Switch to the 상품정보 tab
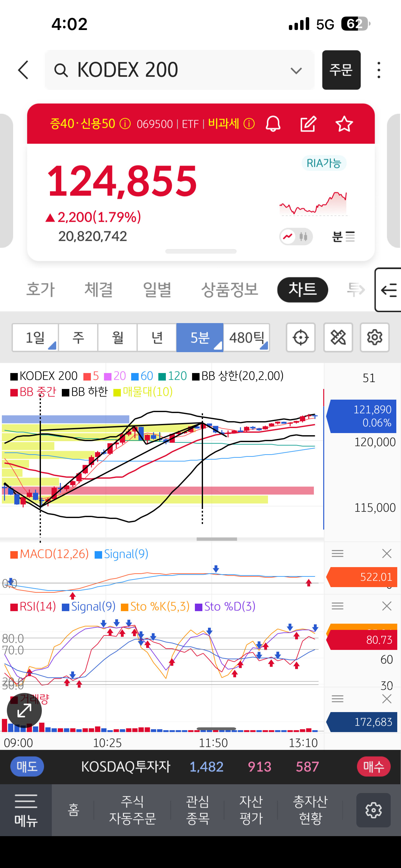This screenshot has height=868, width=401. [230, 289]
